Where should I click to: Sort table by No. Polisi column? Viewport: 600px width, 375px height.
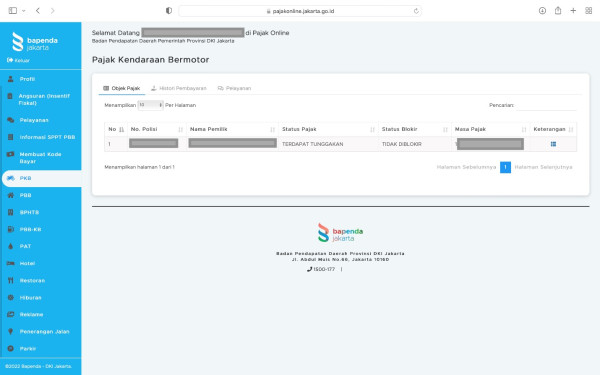[157, 129]
